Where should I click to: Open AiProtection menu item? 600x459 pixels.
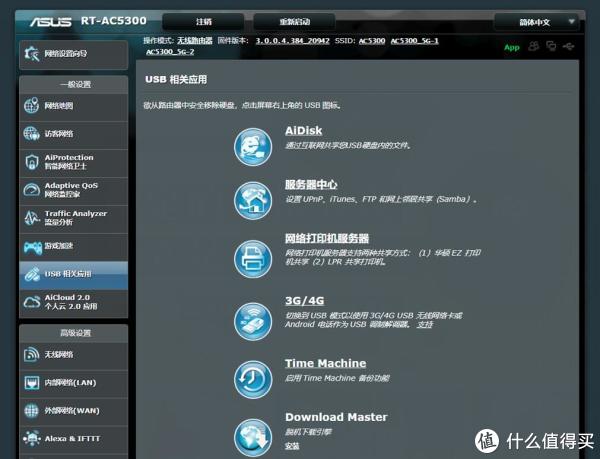coord(73,162)
